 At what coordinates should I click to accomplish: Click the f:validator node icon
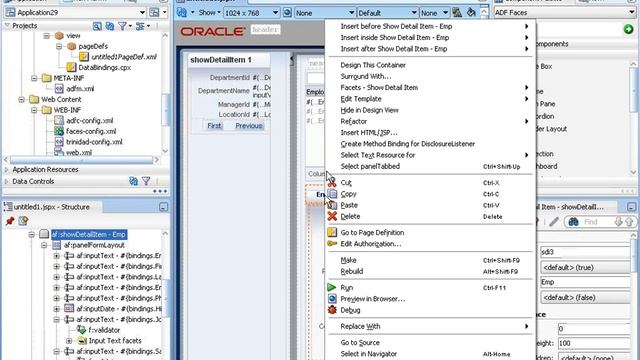point(82,330)
